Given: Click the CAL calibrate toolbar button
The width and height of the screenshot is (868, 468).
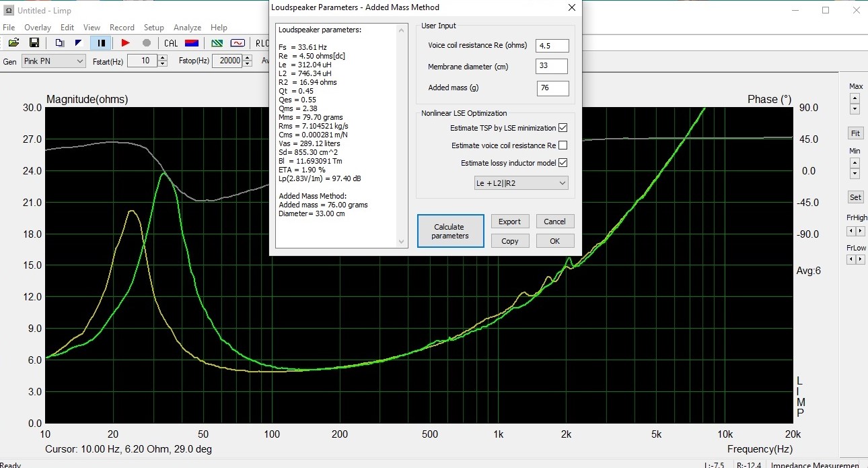Looking at the screenshot, I should pyautogui.click(x=171, y=42).
